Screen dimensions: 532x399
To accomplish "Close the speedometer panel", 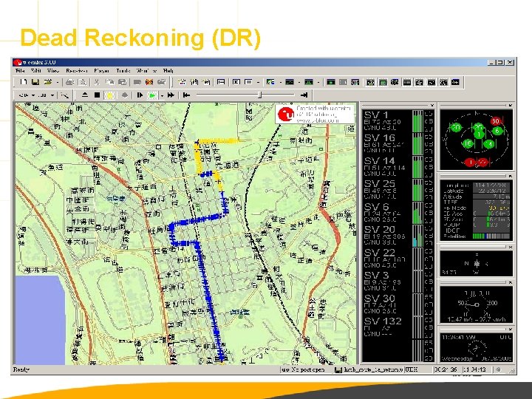I will pyautogui.click(x=511, y=282).
